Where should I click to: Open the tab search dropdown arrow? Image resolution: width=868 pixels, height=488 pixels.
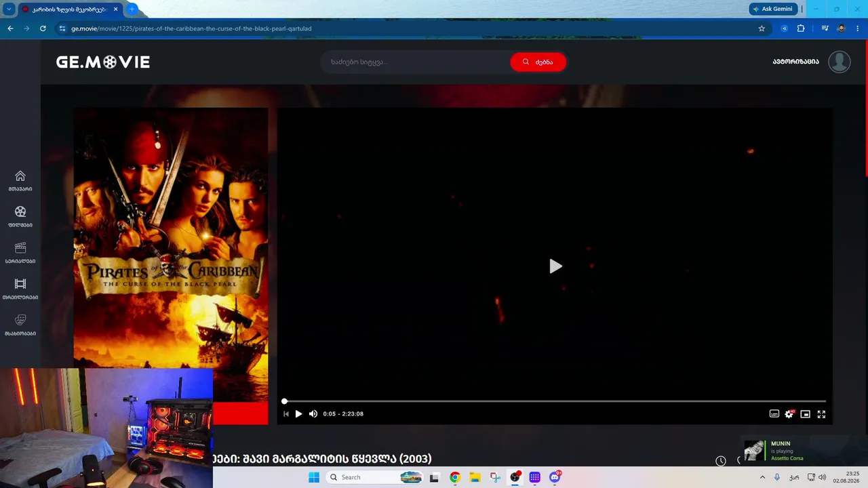click(9, 9)
